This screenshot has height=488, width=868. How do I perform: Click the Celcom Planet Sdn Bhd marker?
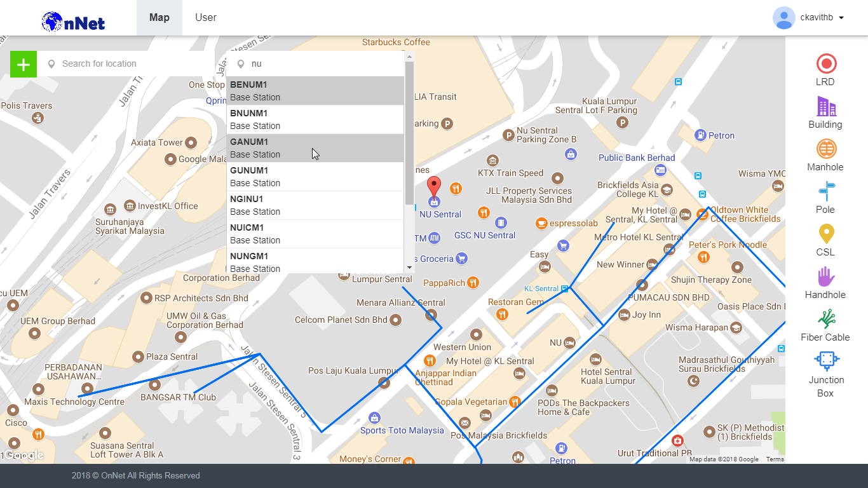pyautogui.click(x=396, y=320)
